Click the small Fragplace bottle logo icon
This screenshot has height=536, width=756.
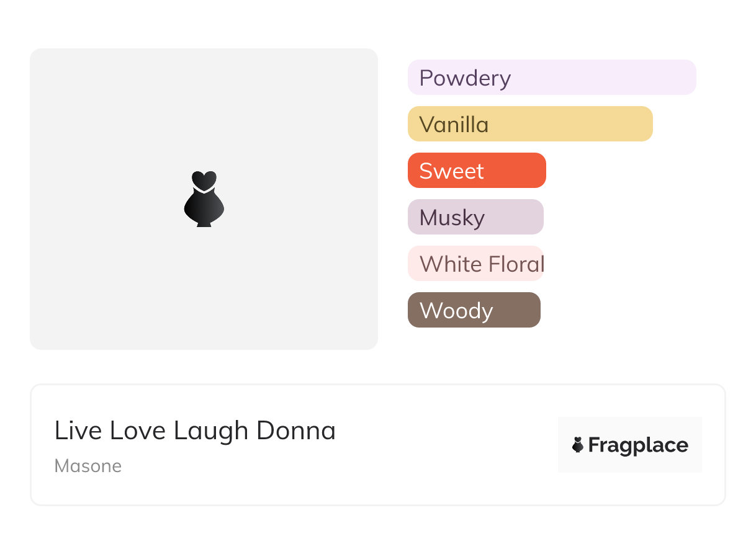[x=578, y=445]
